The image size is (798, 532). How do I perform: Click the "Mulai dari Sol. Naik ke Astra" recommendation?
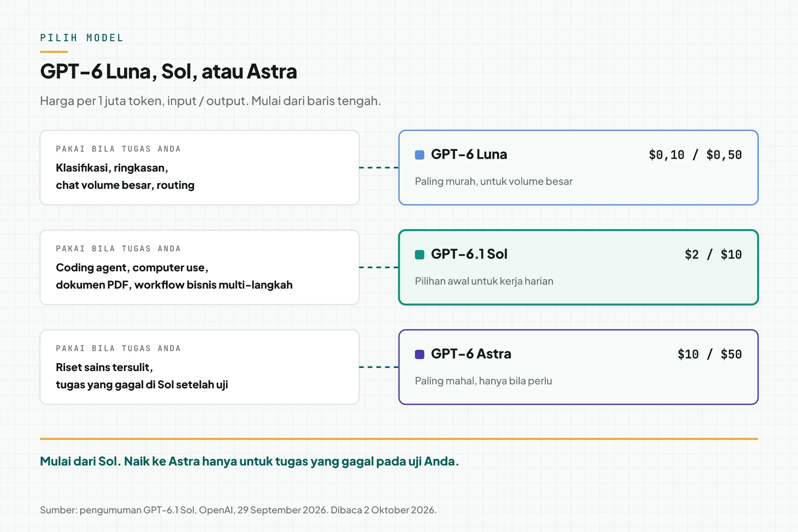[x=250, y=462]
